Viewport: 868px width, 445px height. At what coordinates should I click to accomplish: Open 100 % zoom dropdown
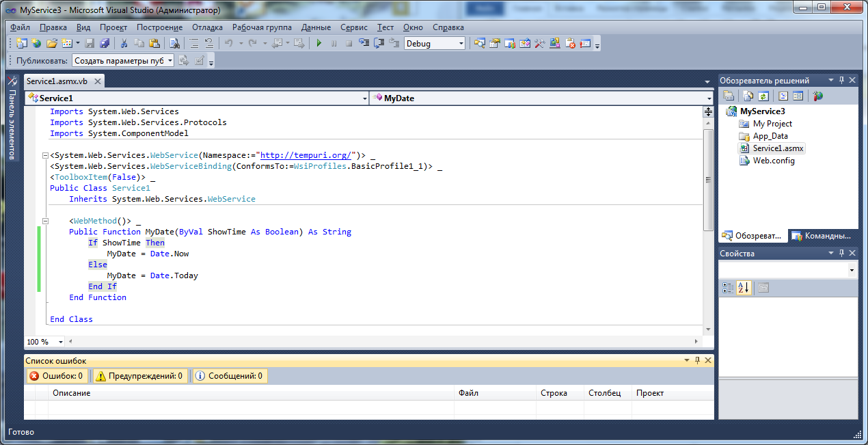click(61, 341)
